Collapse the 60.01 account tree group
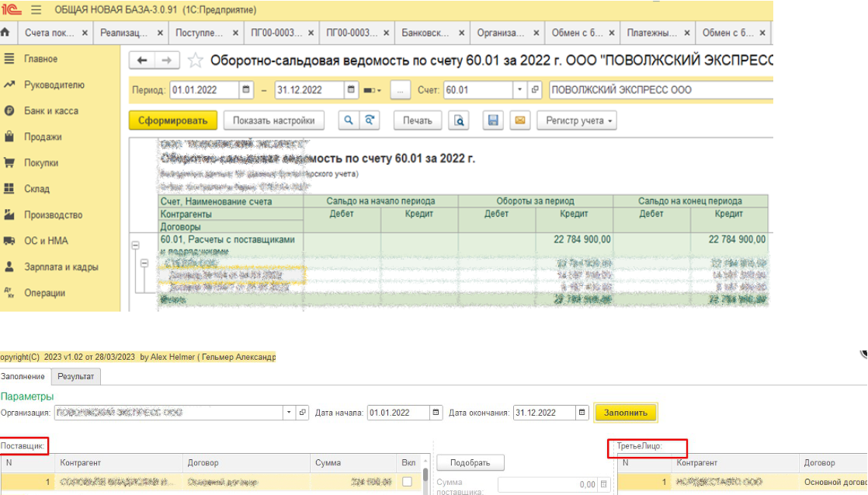 click(136, 245)
